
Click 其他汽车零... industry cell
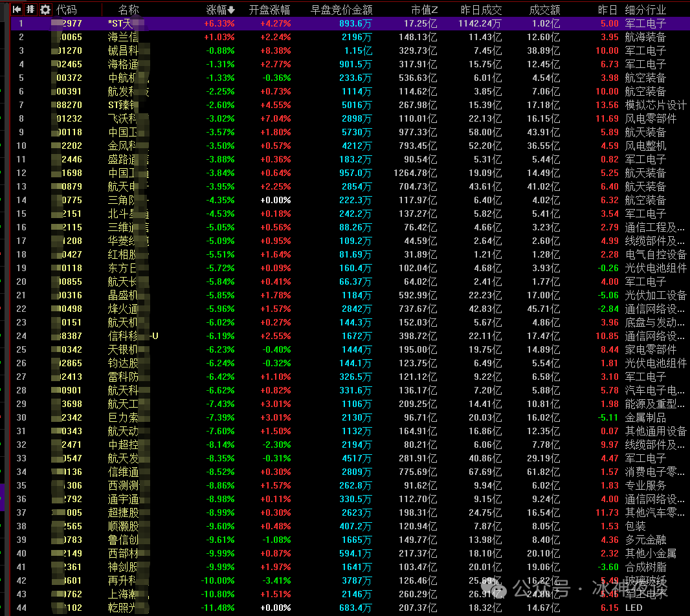tap(655, 513)
